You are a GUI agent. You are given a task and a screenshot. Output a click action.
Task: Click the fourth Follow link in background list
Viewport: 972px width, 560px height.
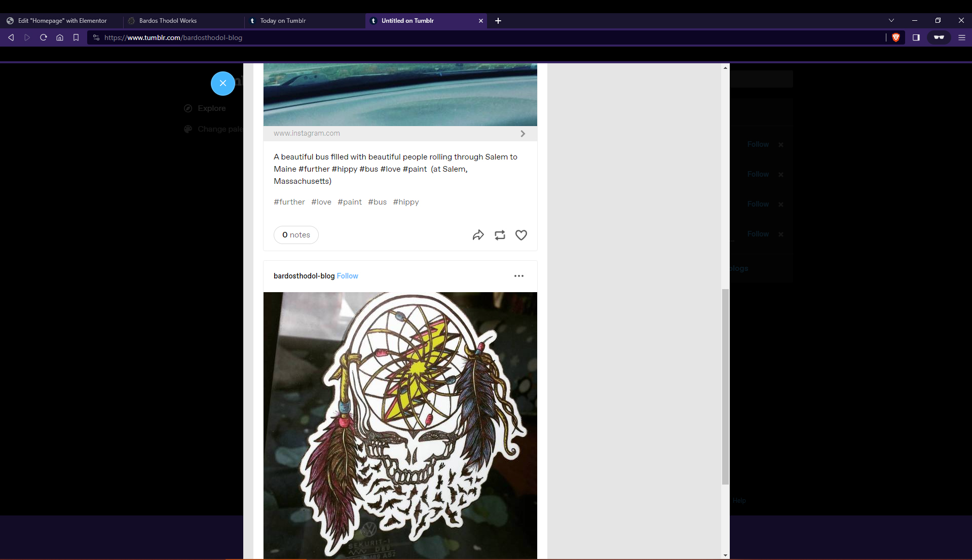click(x=758, y=234)
